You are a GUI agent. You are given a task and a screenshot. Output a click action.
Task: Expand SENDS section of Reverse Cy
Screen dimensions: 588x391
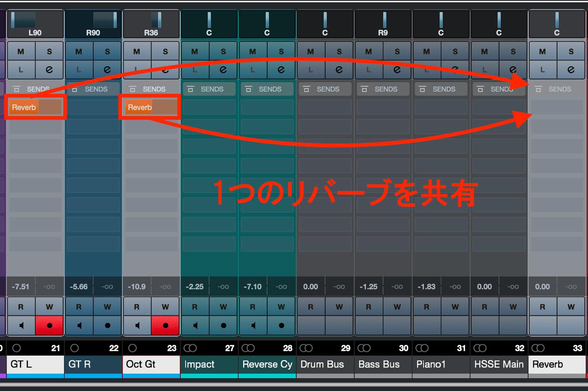(x=267, y=89)
